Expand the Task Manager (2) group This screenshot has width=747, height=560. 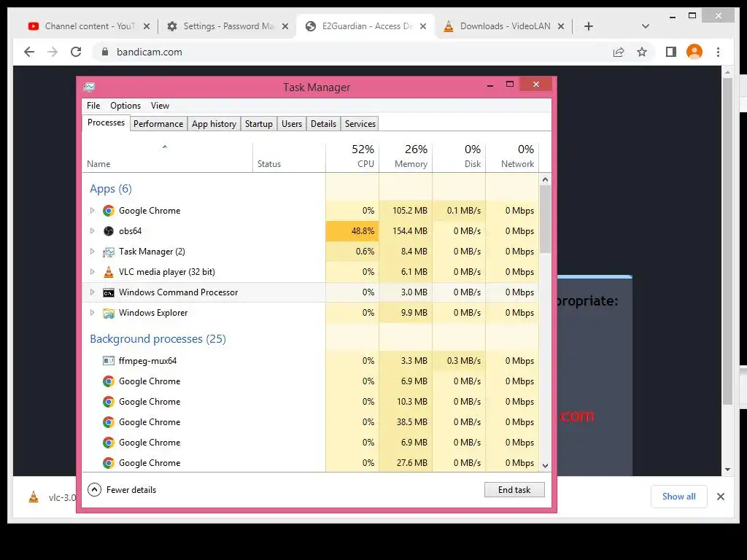[92, 252]
